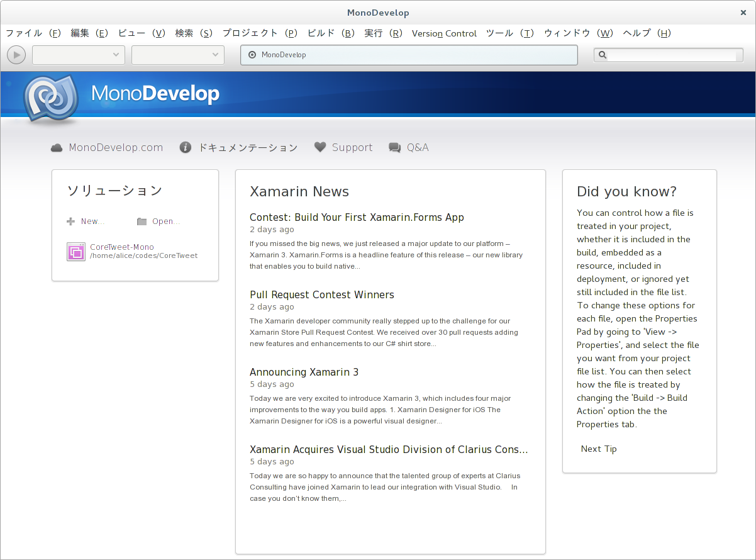The image size is (756, 560).
Task: Open the second runtime target dropdown
Action: [178, 55]
